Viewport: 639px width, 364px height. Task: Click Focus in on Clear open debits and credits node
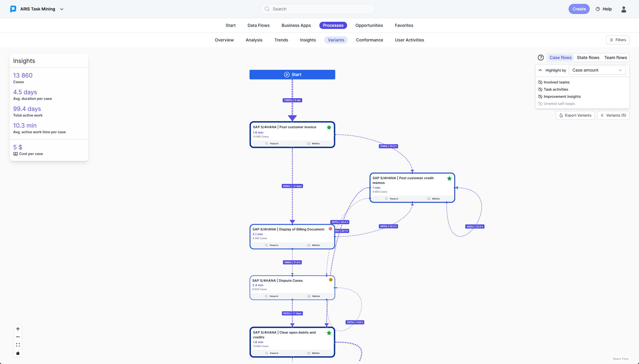coord(272,353)
